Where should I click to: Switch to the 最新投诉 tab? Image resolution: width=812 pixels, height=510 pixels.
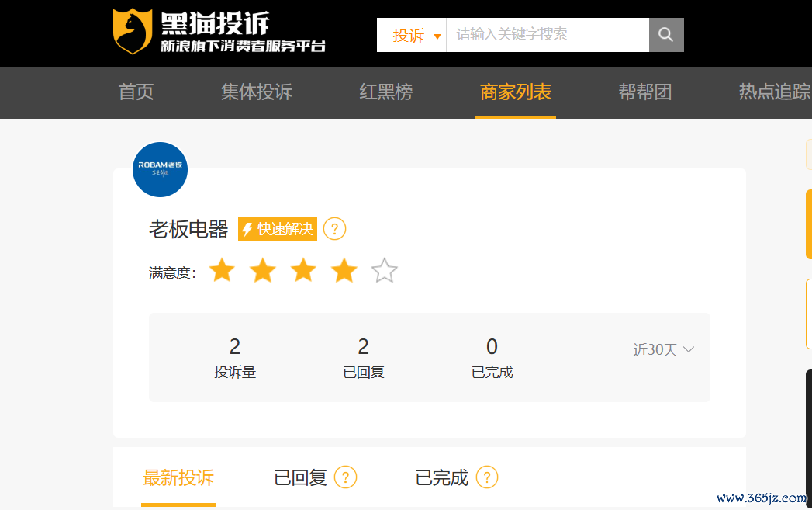click(x=178, y=477)
